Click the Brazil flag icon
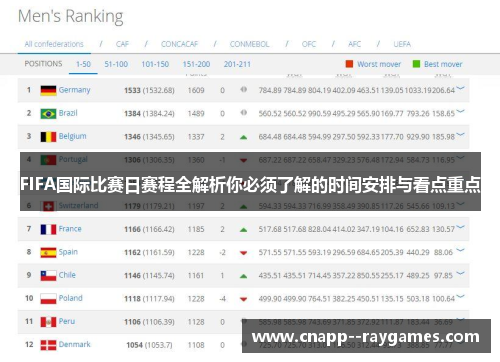 point(48,114)
